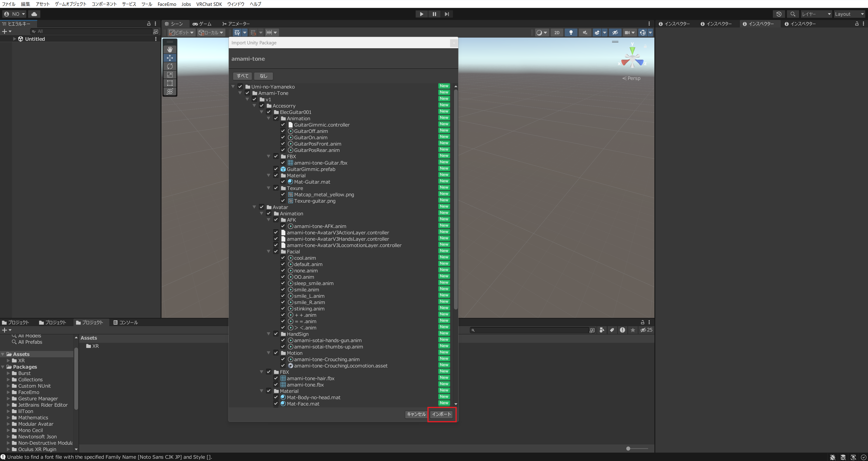The image size is (868, 461).
Task: Click the favorites star icon in project
Action: pyautogui.click(x=633, y=330)
